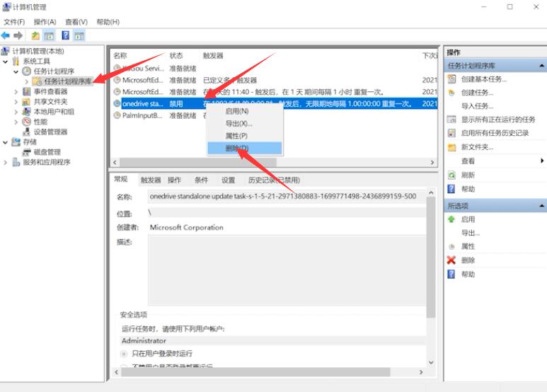Collapse the 所选项 actions section
This screenshot has width=547, height=392.
542,206
